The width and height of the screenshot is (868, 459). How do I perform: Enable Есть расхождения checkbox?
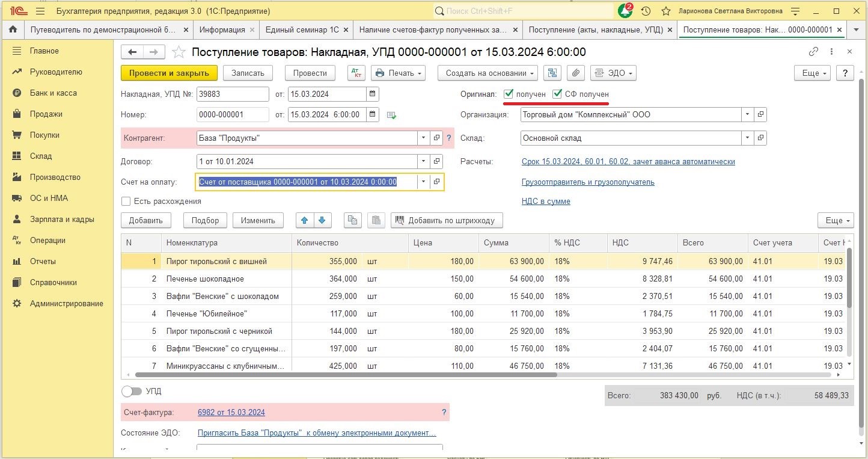click(126, 202)
